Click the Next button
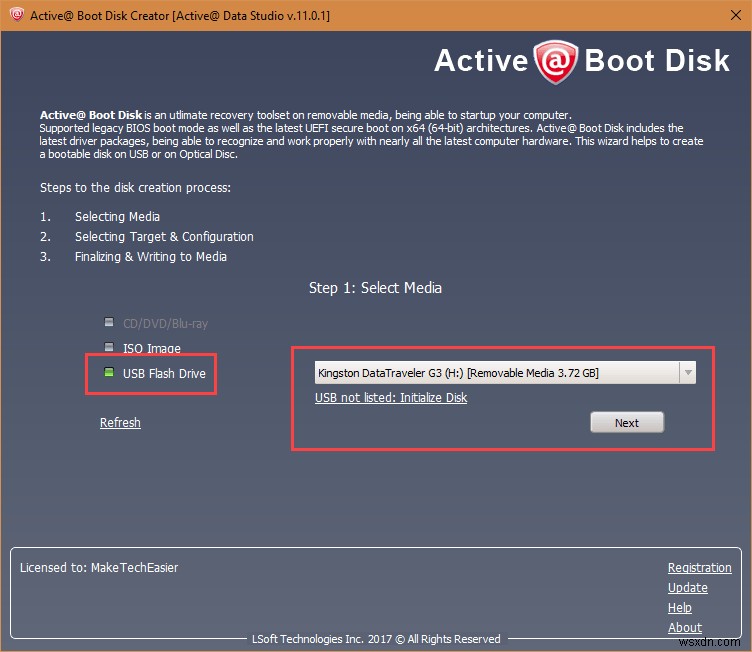 (627, 423)
